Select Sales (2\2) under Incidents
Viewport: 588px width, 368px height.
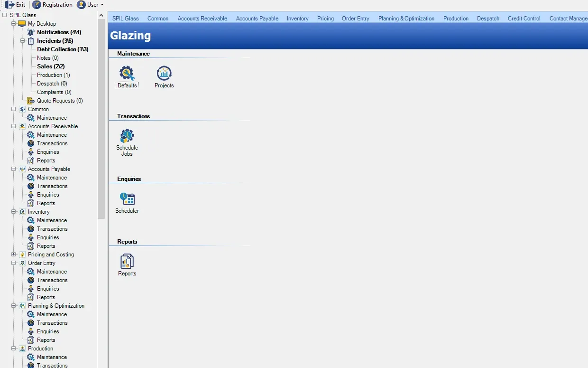(51, 66)
